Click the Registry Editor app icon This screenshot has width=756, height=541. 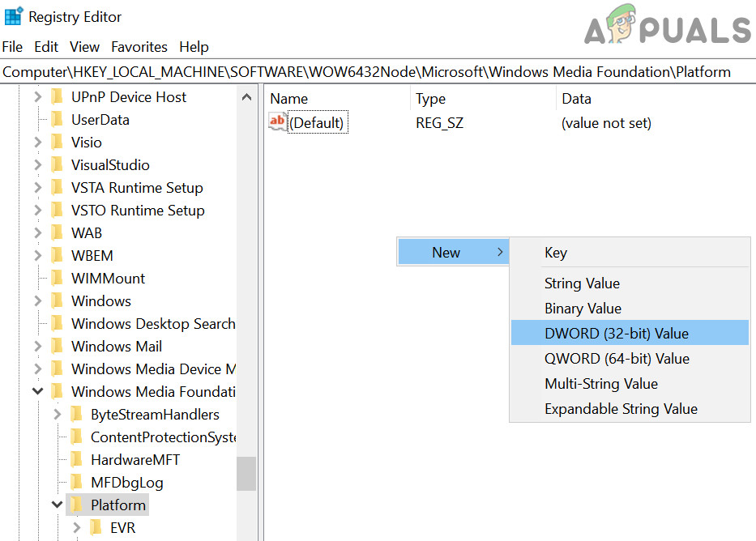click(13, 16)
